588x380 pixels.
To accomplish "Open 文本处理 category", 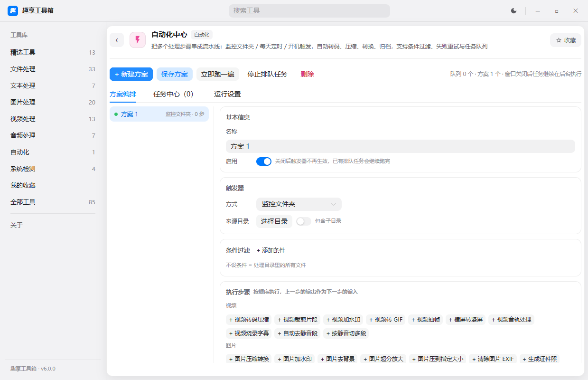I will (x=53, y=85).
